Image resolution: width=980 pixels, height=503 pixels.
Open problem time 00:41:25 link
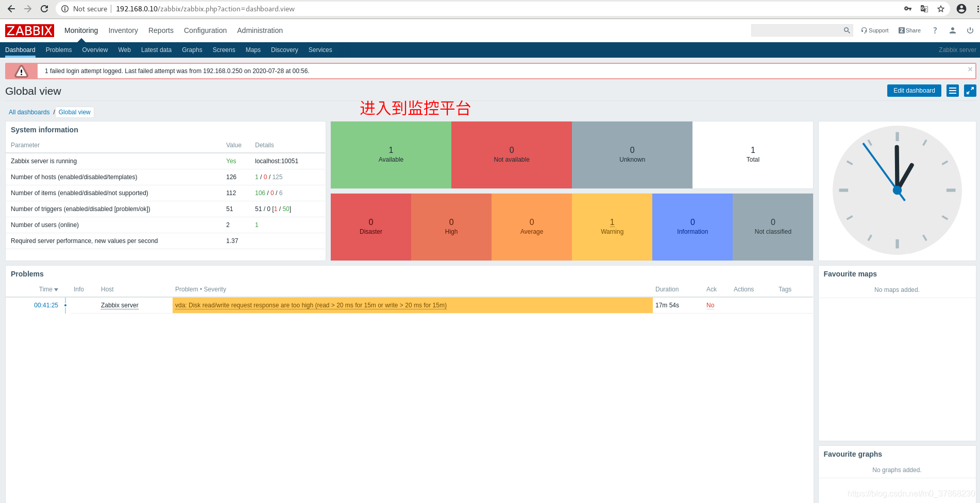click(46, 305)
